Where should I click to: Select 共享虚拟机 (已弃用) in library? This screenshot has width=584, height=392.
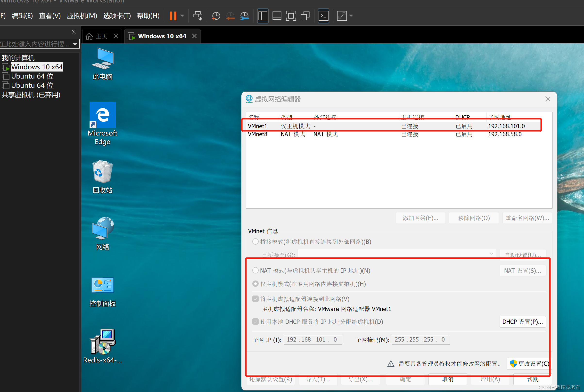coord(31,95)
